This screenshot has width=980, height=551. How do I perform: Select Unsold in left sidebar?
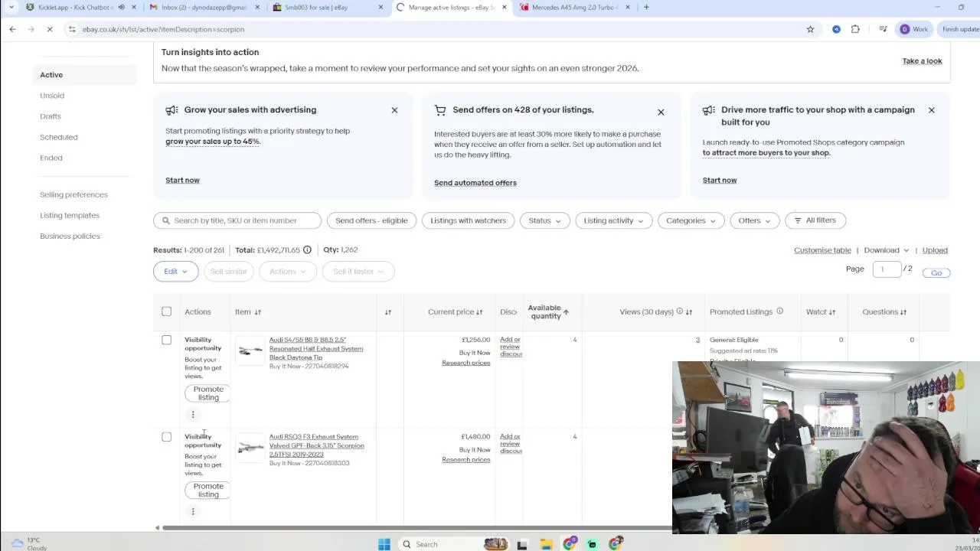point(52,96)
